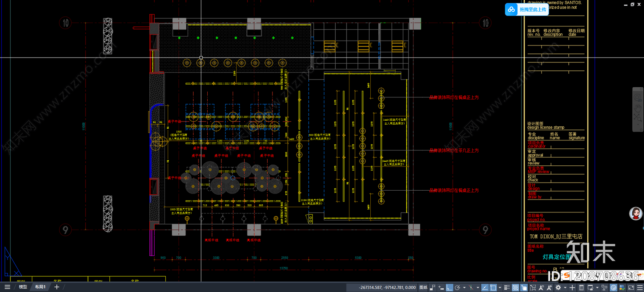
Task: Open the Polar Tracking angle dropdown arrow
Action: pyautogui.click(x=464, y=288)
